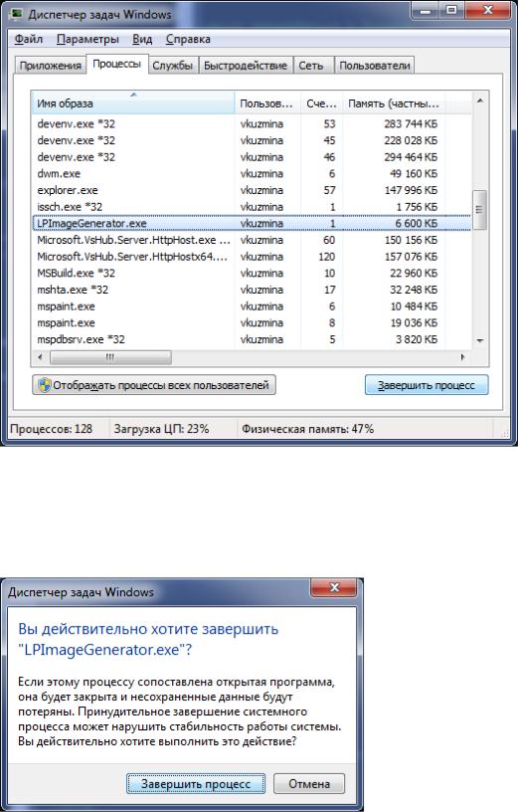
Task: Click Отображать процессы всех пользователей button
Action: 154,385
